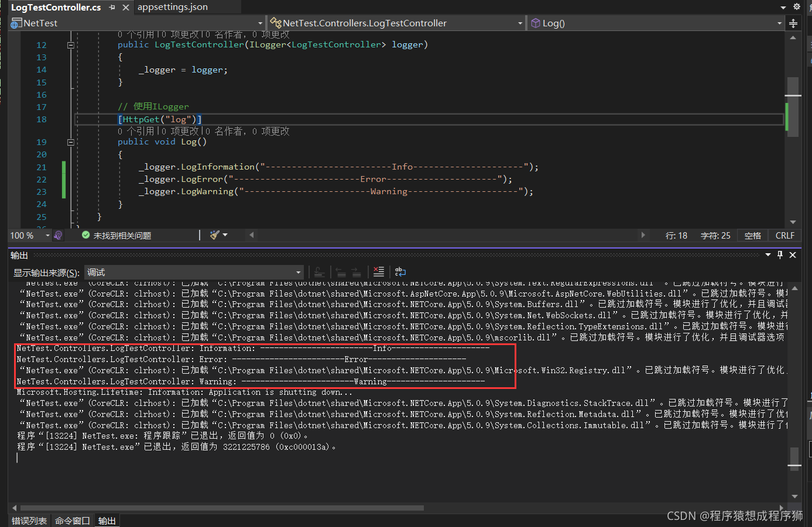Click the [HttpGet("log")] attribute line
Viewport: 812px width, 527px height.
(160, 119)
